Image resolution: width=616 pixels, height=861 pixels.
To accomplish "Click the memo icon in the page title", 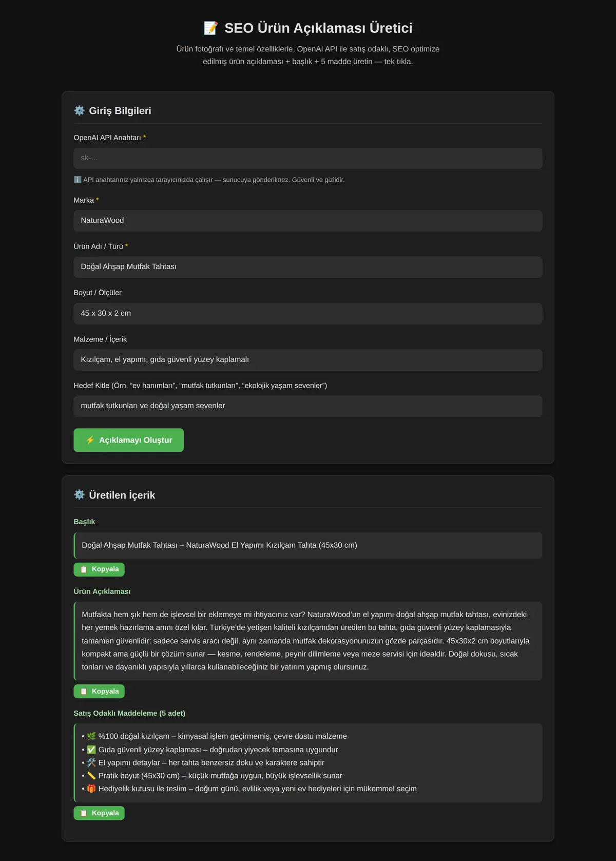I will pyautogui.click(x=210, y=28).
